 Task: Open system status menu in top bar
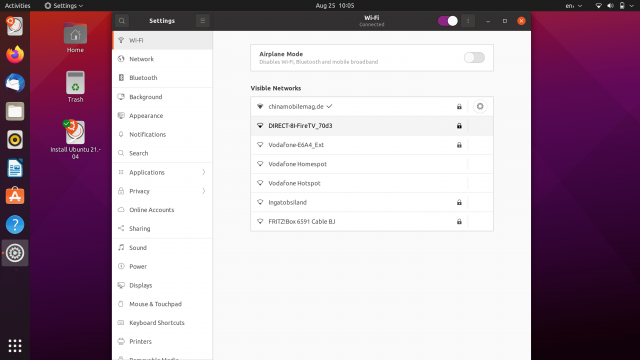pyautogui.click(x=614, y=6)
